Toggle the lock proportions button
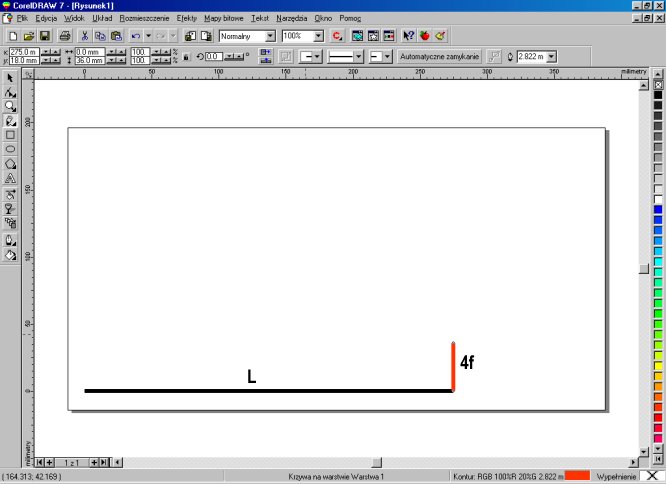The width and height of the screenshot is (666, 484). coord(186,57)
